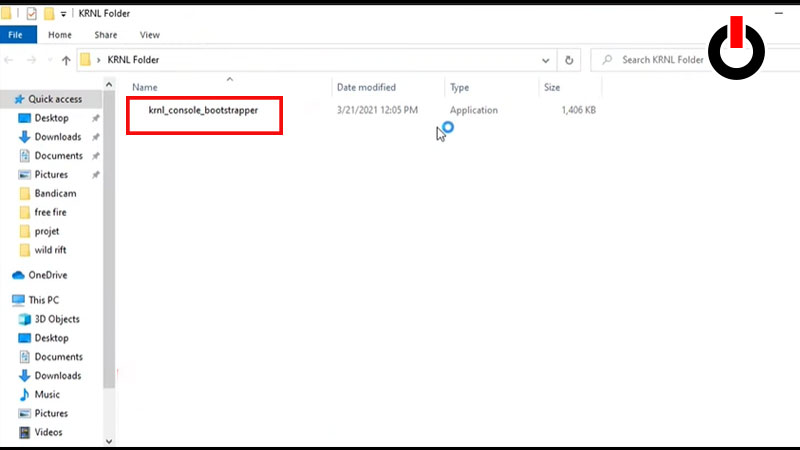Image resolution: width=800 pixels, height=450 pixels.
Task: Sort by Date modified column
Action: [x=366, y=87]
